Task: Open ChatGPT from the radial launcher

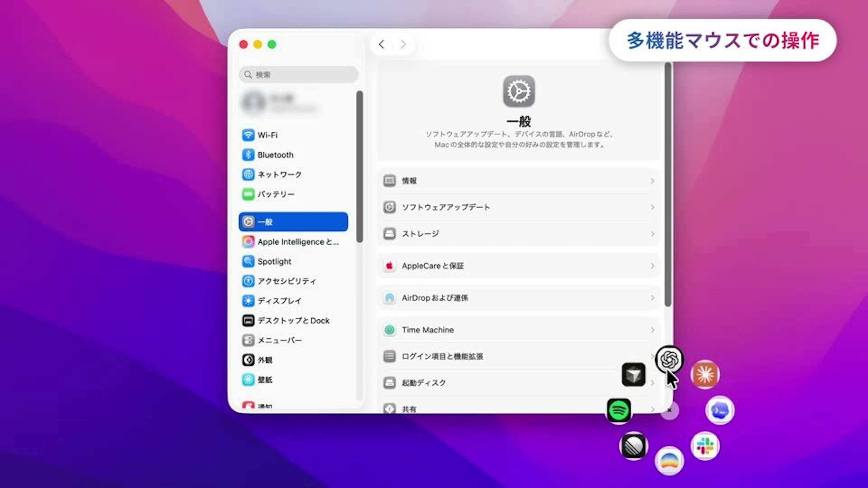Action: pos(669,359)
